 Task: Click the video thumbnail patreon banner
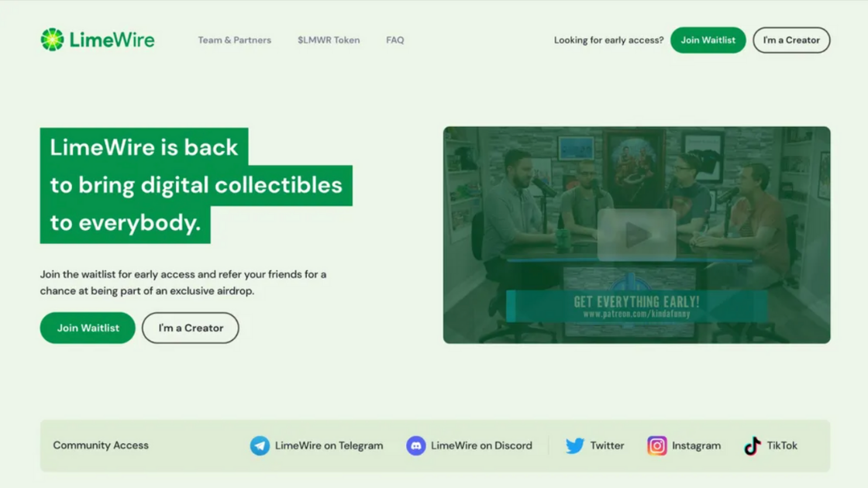tap(636, 306)
